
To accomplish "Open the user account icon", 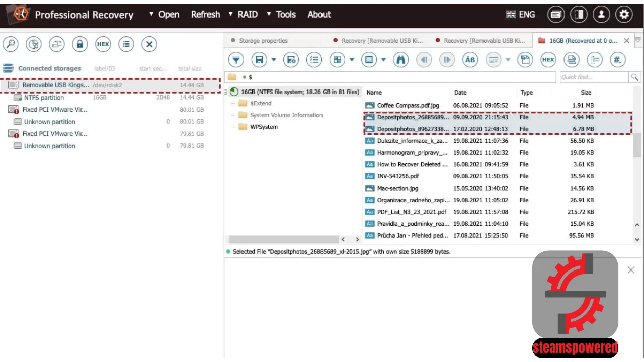I will tap(601, 15).
